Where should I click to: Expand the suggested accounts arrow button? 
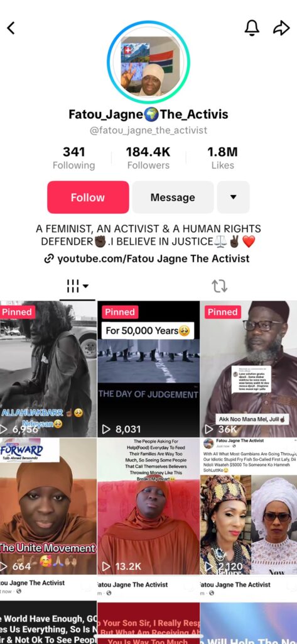click(234, 197)
